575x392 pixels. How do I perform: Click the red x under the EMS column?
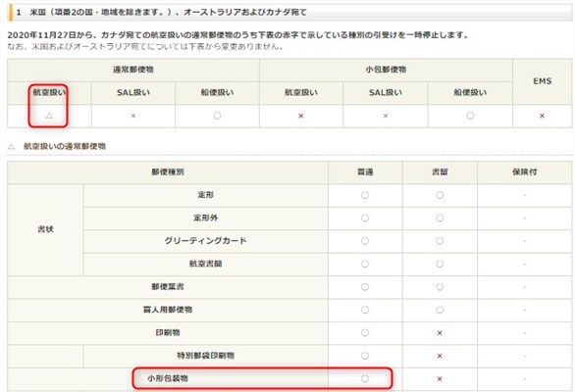(x=542, y=116)
